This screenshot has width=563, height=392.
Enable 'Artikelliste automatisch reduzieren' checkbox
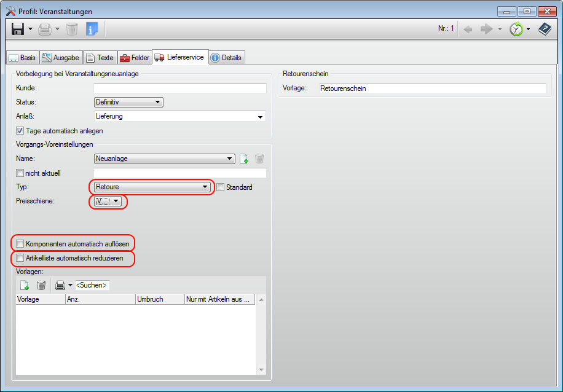[x=20, y=258]
